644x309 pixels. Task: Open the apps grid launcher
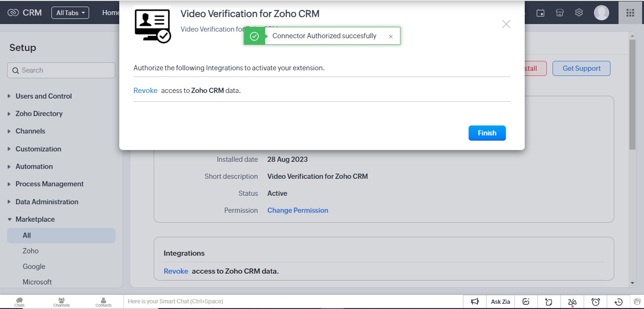630,13
